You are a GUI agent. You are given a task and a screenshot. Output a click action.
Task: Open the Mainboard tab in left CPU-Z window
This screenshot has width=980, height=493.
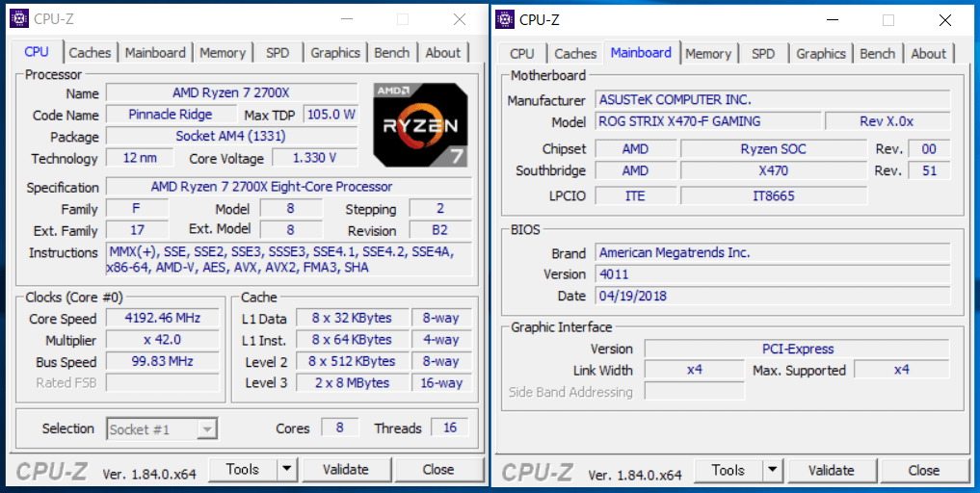(155, 53)
